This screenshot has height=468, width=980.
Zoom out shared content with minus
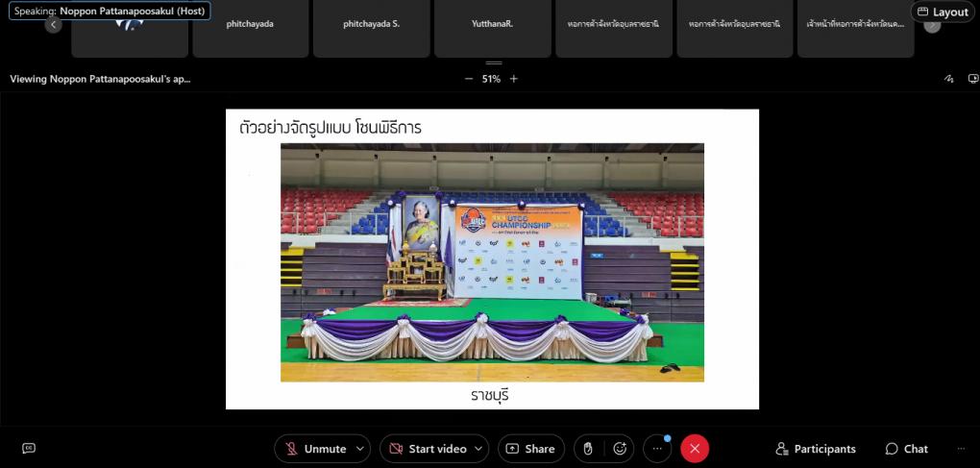(x=469, y=79)
